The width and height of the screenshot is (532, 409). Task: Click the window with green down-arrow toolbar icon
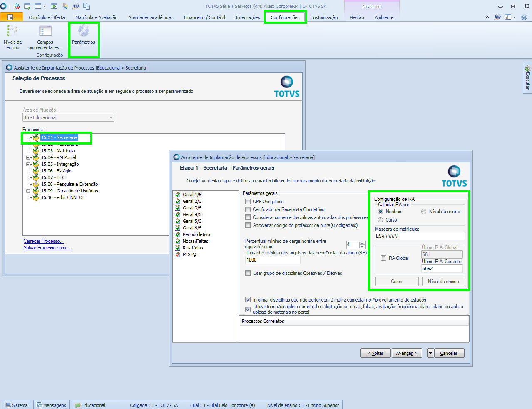tap(27, 6)
